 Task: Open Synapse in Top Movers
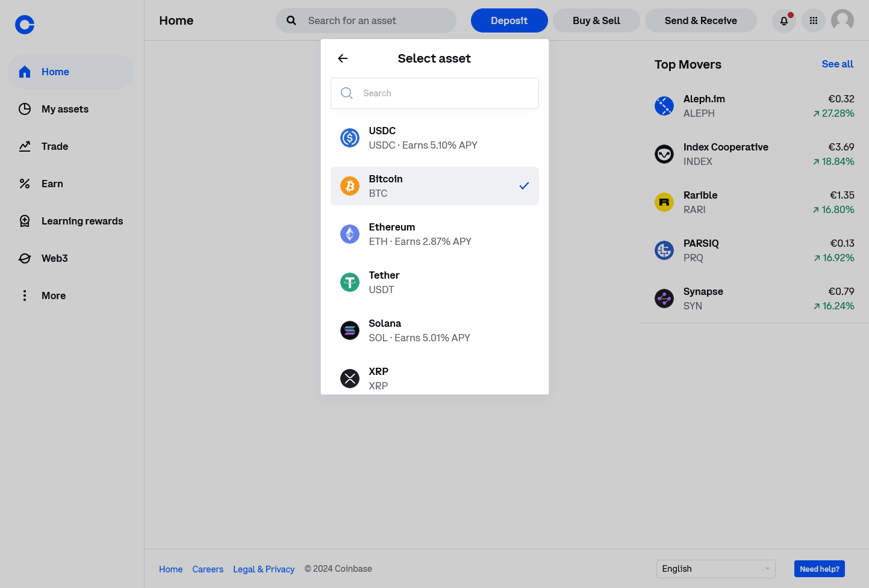[x=755, y=299]
